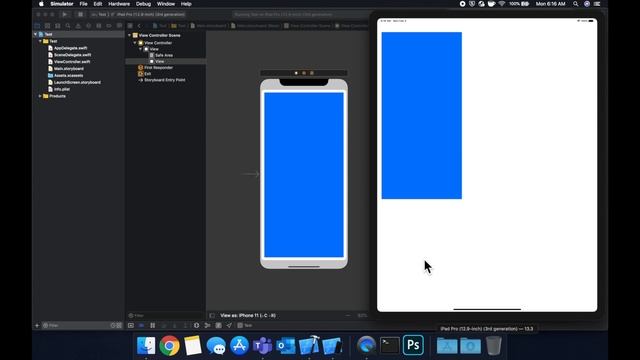Go back using the jump bar back arrow
The width and height of the screenshot is (640, 360).
pyautogui.click(x=139, y=26)
